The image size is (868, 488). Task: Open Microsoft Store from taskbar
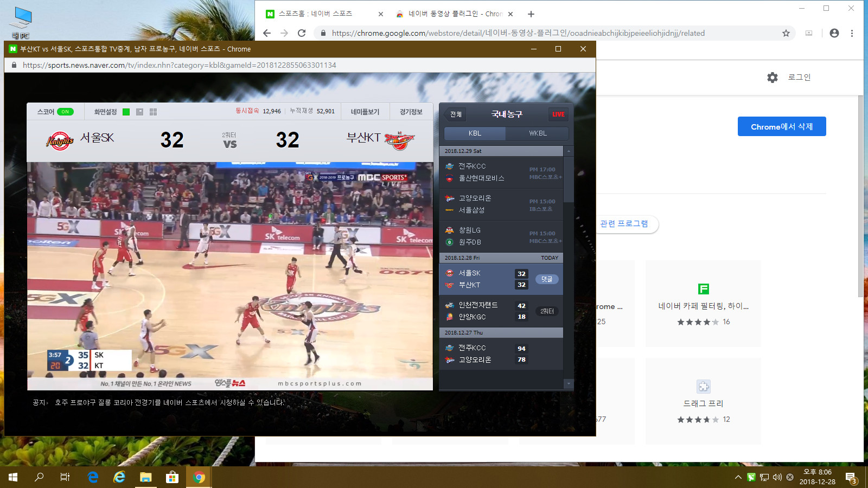[172, 477]
